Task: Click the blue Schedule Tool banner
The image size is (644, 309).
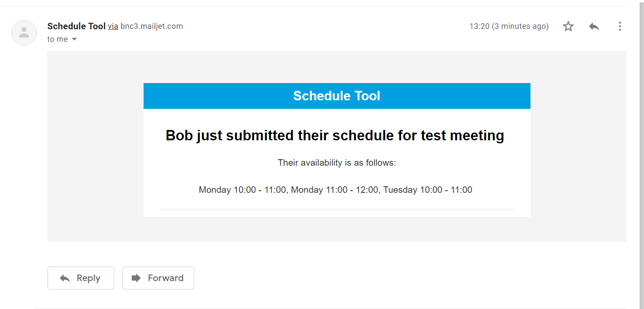Action: 337,96
